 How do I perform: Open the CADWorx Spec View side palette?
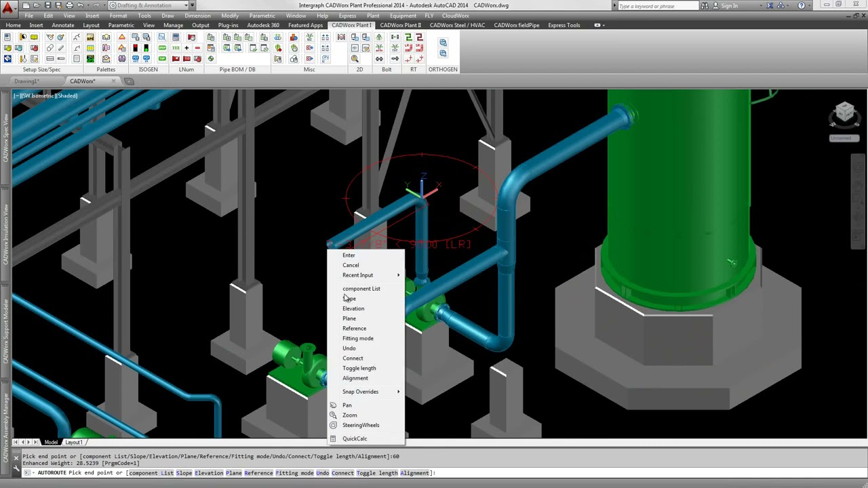[5, 138]
